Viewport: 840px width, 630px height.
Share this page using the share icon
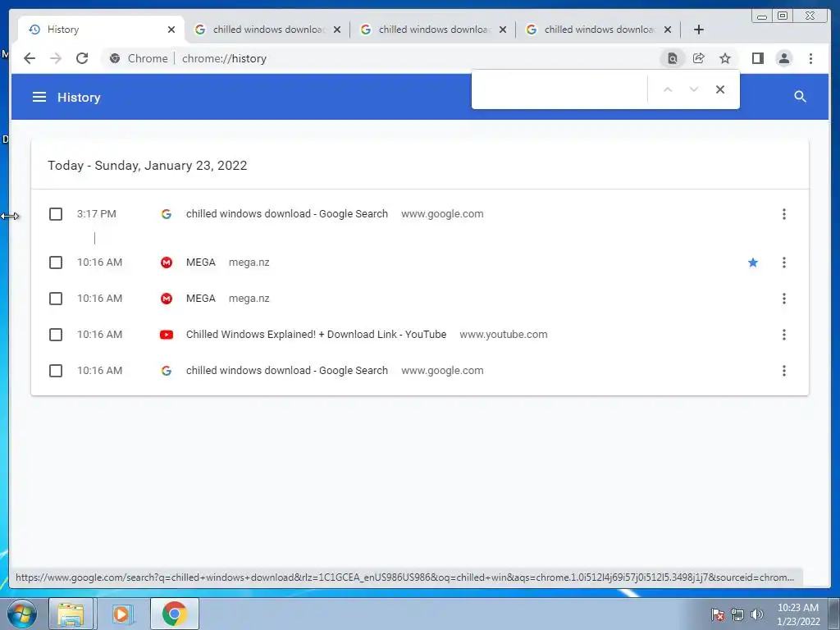tap(699, 58)
